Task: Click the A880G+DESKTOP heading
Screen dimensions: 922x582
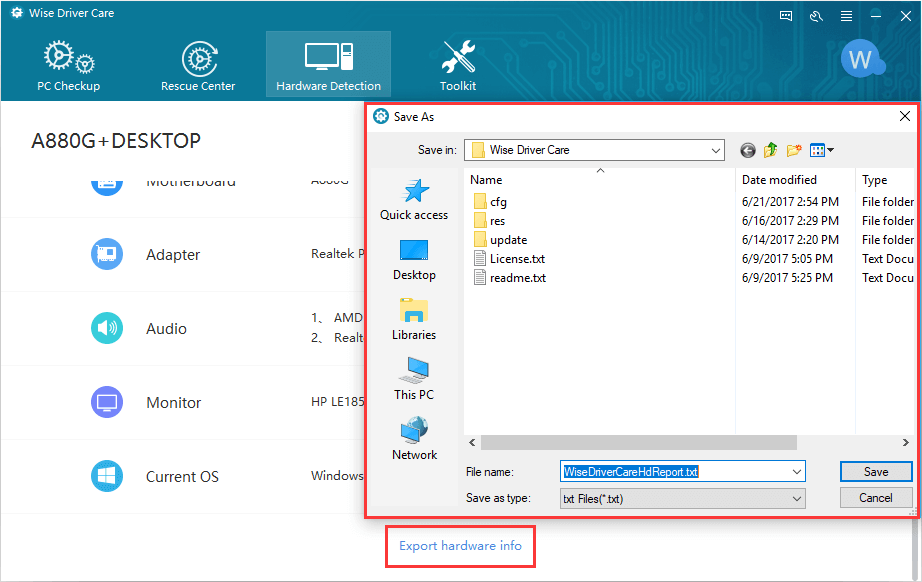Action: point(116,141)
